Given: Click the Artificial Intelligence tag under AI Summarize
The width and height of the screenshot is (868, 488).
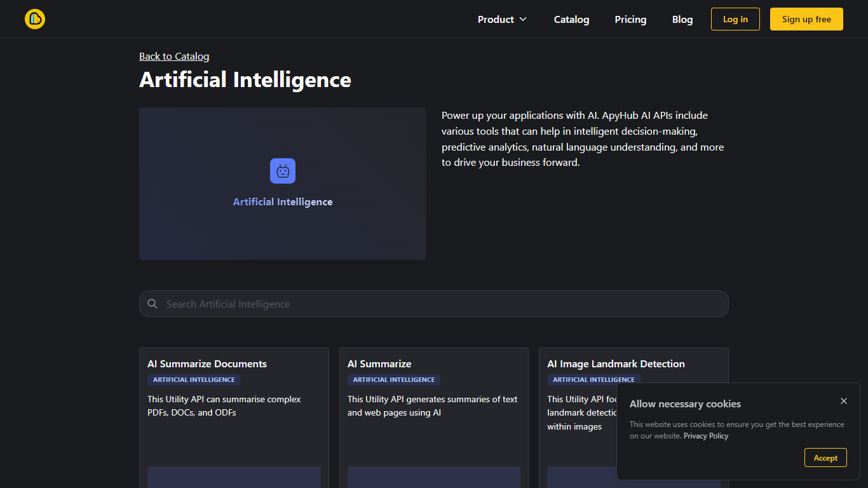Looking at the screenshot, I should [x=394, y=380].
